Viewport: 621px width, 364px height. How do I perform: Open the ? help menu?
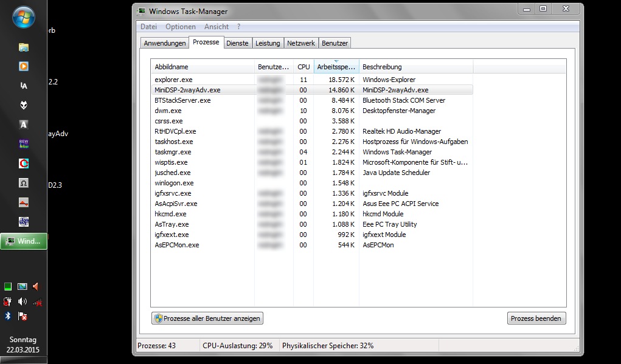[x=239, y=27]
